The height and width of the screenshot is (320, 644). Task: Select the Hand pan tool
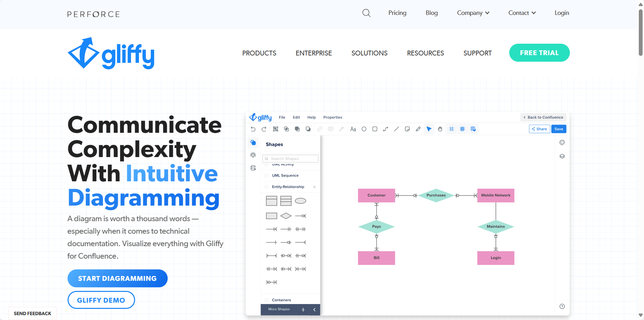440,129
